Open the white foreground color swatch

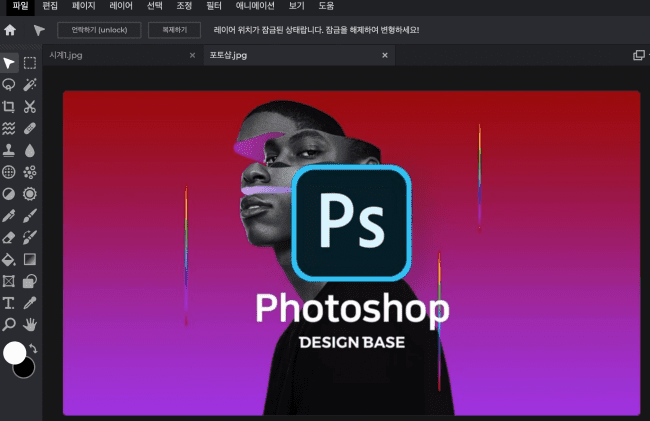tap(14, 353)
